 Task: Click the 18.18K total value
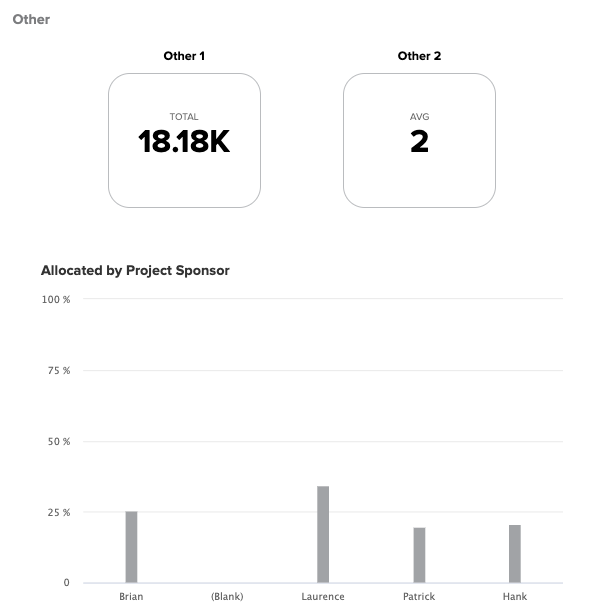pos(184,142)
